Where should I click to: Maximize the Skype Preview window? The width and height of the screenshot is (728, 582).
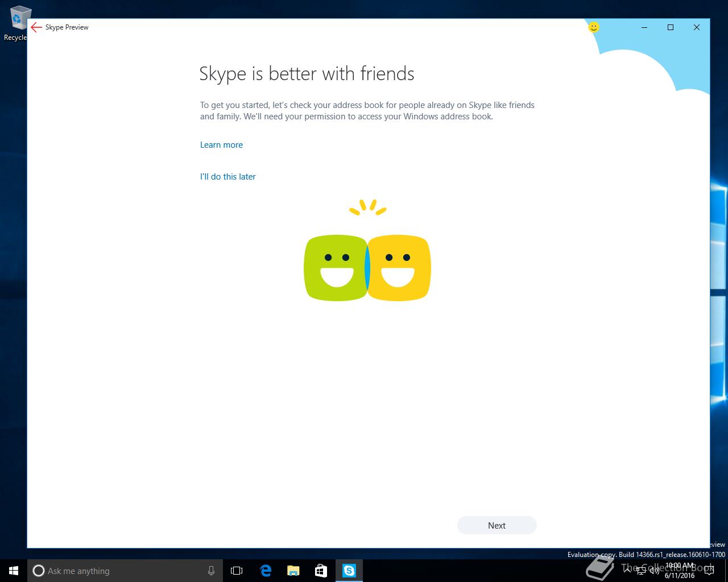click(x=671, y=27)
